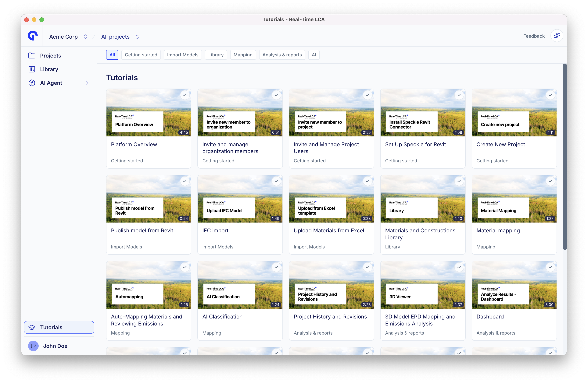
Task: Toggle checkmark on Create New Project card
Action: click(x=550, y=95)
